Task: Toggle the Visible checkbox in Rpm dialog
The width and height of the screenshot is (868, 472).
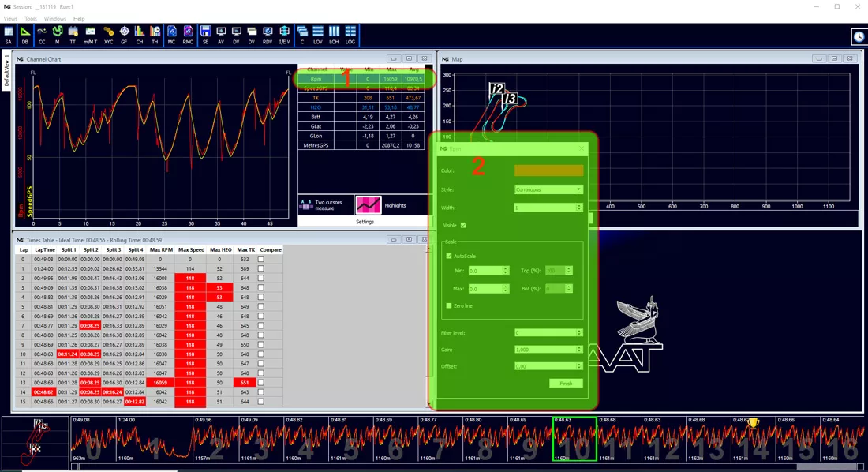Action: (x=463, y=225)
